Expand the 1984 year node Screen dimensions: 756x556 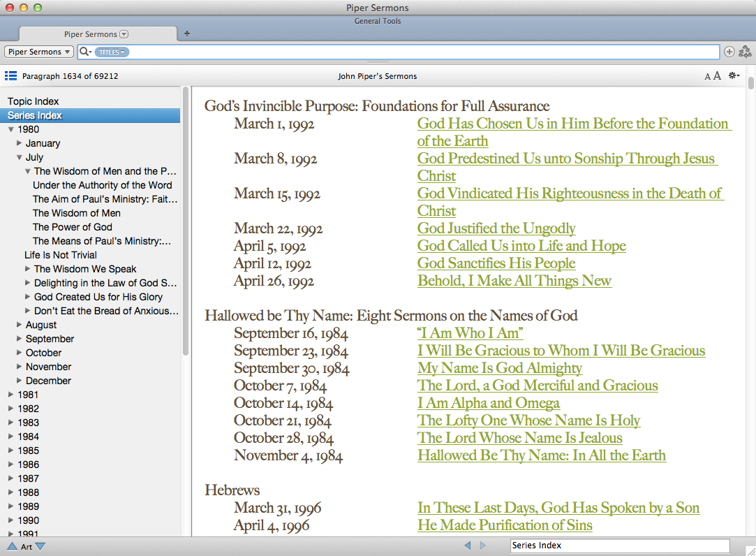coord(11,437)
